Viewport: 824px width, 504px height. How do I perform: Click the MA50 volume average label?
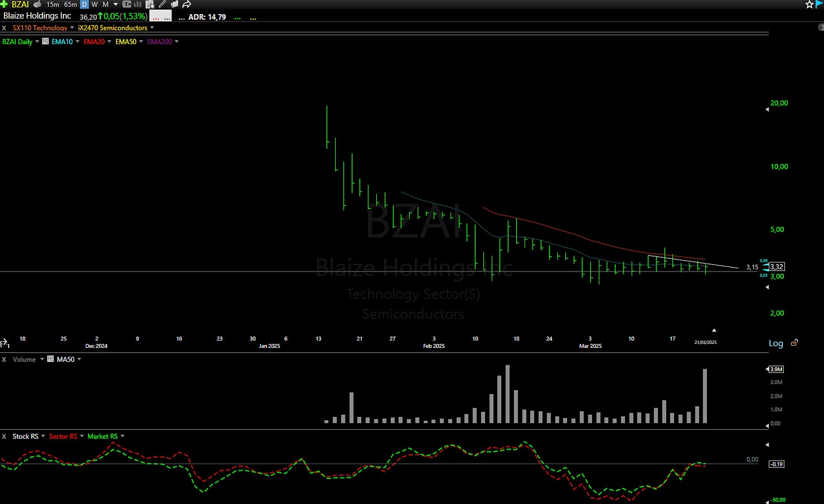point(65,360)
